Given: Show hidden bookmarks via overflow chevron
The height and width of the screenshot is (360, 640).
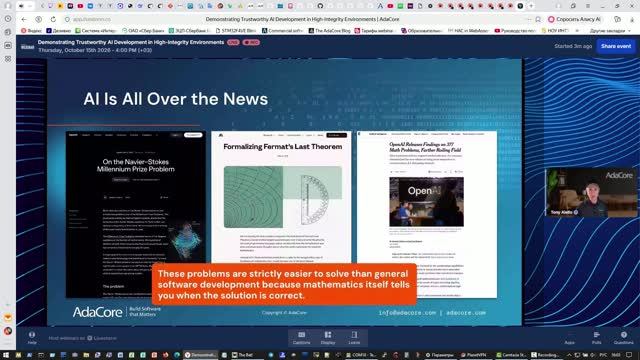Looking at the screenshot, I should 577,31.
